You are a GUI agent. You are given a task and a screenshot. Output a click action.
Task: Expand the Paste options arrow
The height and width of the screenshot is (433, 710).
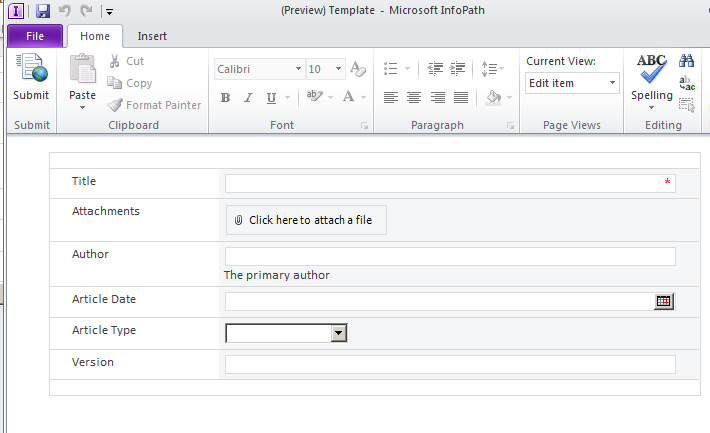tap(82, 107)
